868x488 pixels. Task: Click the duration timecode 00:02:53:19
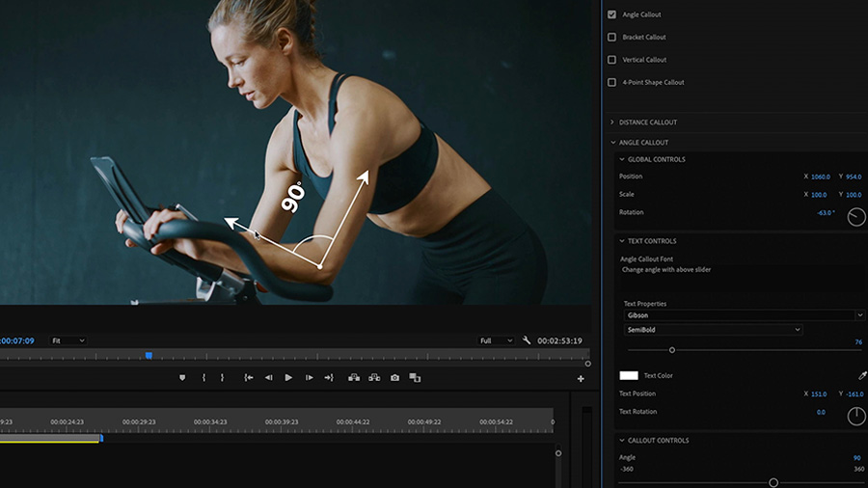coord(559,340)
